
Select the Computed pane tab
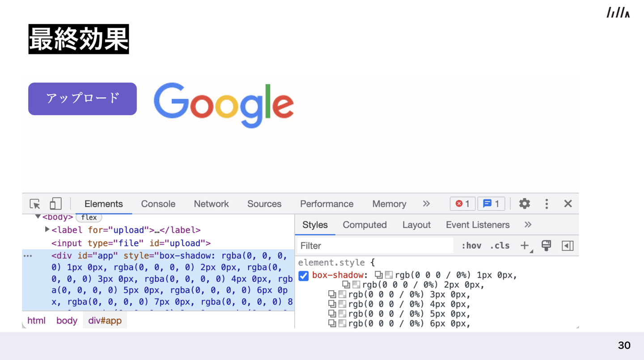point(365,225)
